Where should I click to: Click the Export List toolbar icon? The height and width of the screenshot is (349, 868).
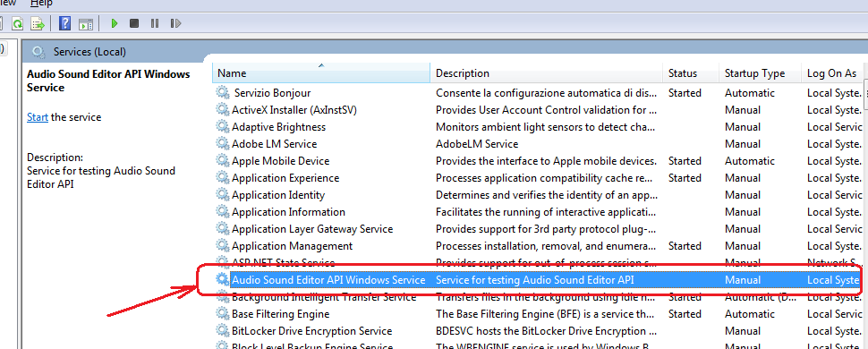[37, 23]
